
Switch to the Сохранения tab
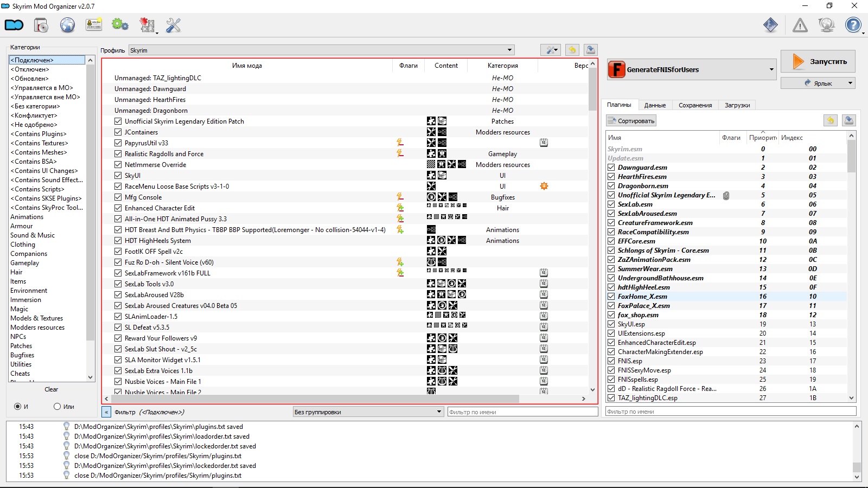pyautogui.click(x=695, y=105)
